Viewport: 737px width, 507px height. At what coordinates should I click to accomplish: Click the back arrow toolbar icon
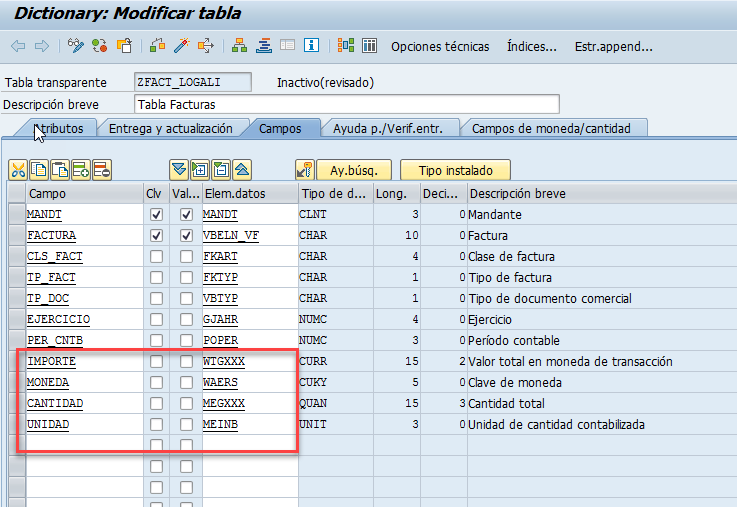(18, 46)
